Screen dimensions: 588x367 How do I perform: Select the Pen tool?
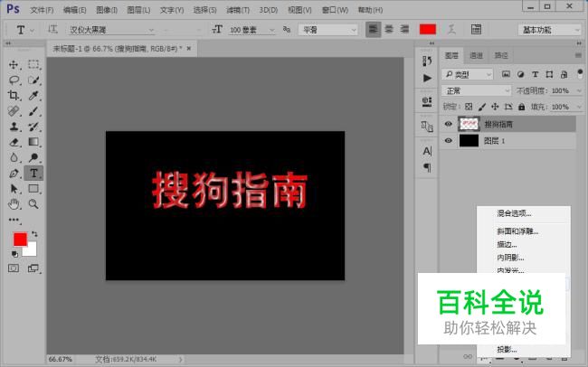pos(14,174)
